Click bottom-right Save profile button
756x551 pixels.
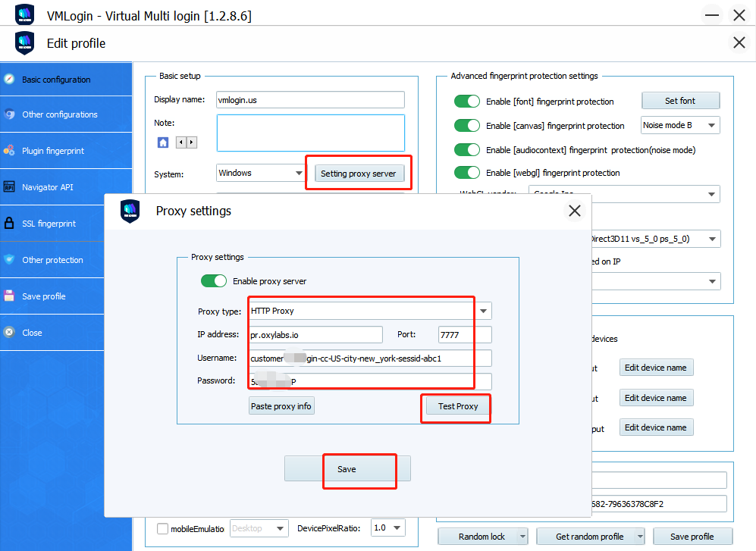coord(692,537)
